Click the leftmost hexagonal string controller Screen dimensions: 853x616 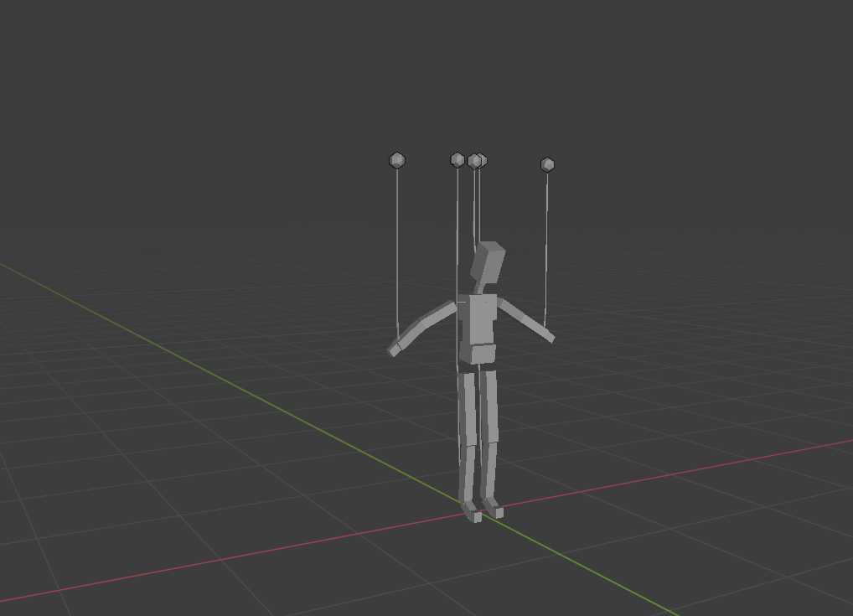point(395,158)
